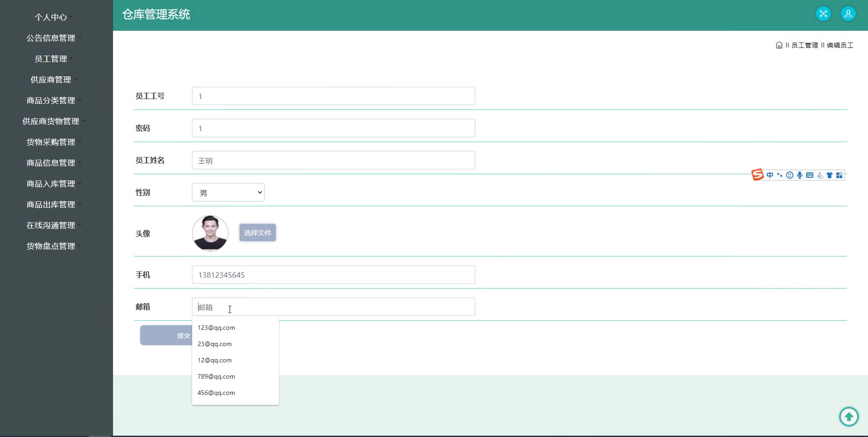Image resolution: width=868 pixels, height=437 pixels.
Task: Toggle Sogou punctuation mode icon
Action: point(780,175)
